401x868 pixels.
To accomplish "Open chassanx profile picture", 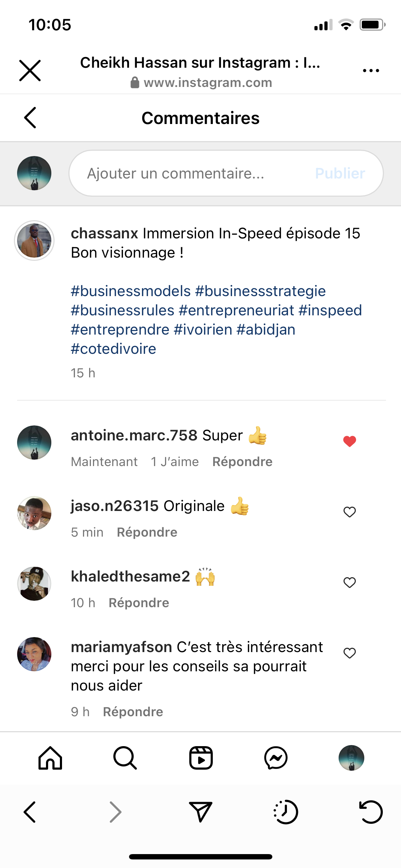I will (34, 241).
